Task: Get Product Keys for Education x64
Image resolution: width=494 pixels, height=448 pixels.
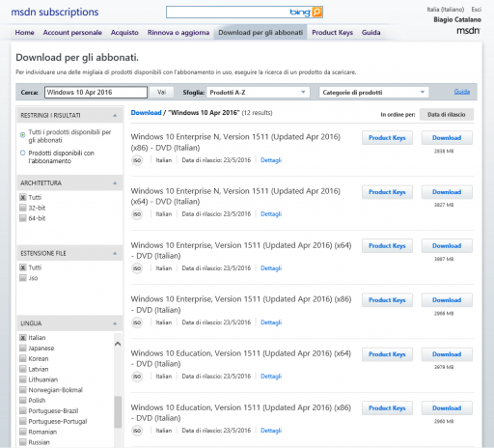Action: (x=387, y=354)
